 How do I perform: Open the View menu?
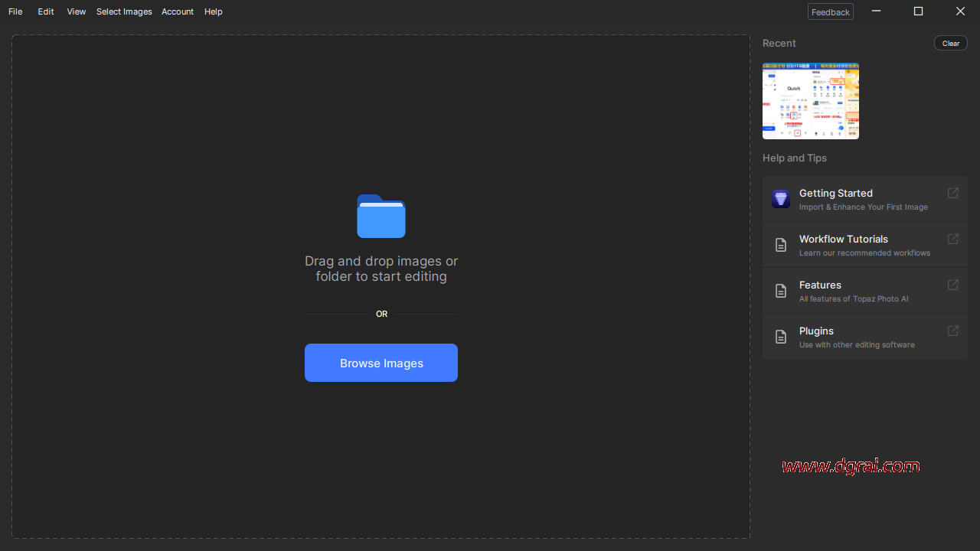[77, 11]
